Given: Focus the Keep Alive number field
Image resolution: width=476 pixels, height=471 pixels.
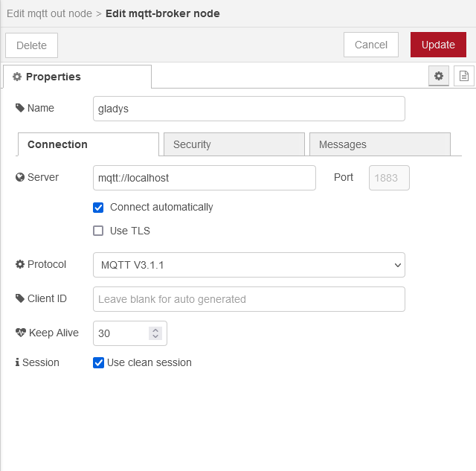Looking at the screenshot, I should pyautogui.click(x=130, y=333).
